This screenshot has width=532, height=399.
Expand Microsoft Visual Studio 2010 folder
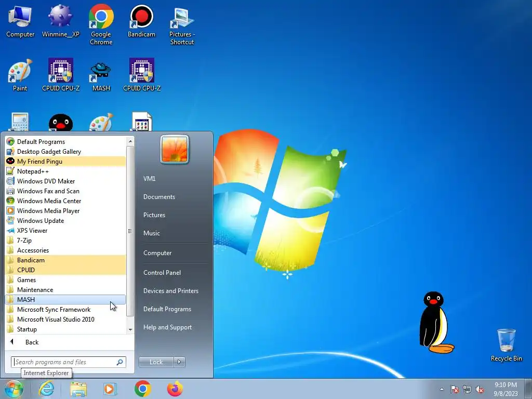65,319
